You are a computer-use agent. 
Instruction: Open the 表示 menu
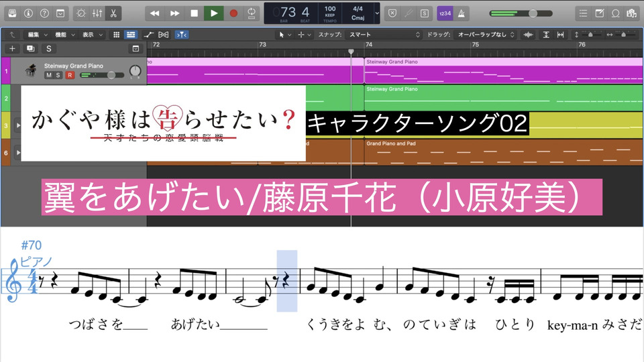pos(93,35)
